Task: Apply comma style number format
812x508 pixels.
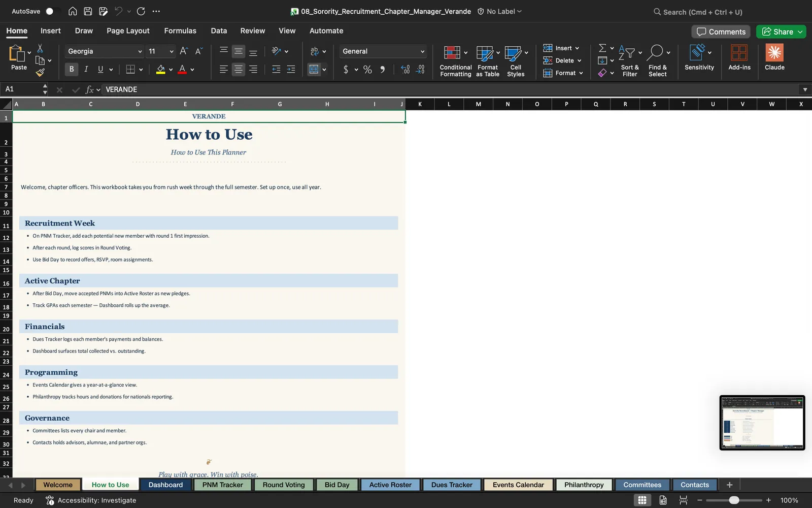Action: pos(383,70)
